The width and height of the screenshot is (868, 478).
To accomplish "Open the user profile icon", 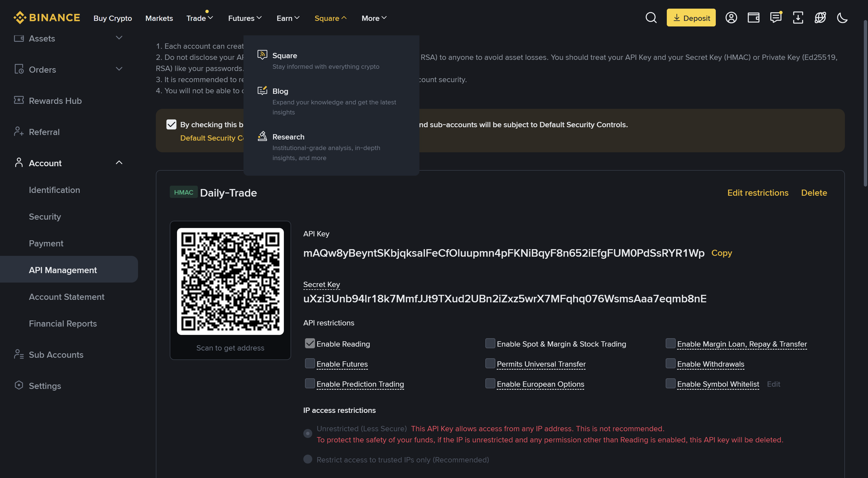I will (x=731, y=18).
